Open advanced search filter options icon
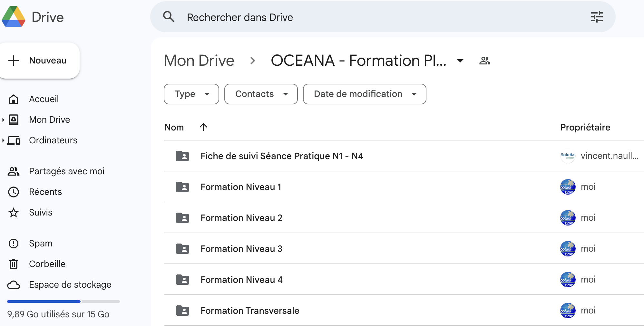The height and width of the screenshot is (326, 644). 597,17
